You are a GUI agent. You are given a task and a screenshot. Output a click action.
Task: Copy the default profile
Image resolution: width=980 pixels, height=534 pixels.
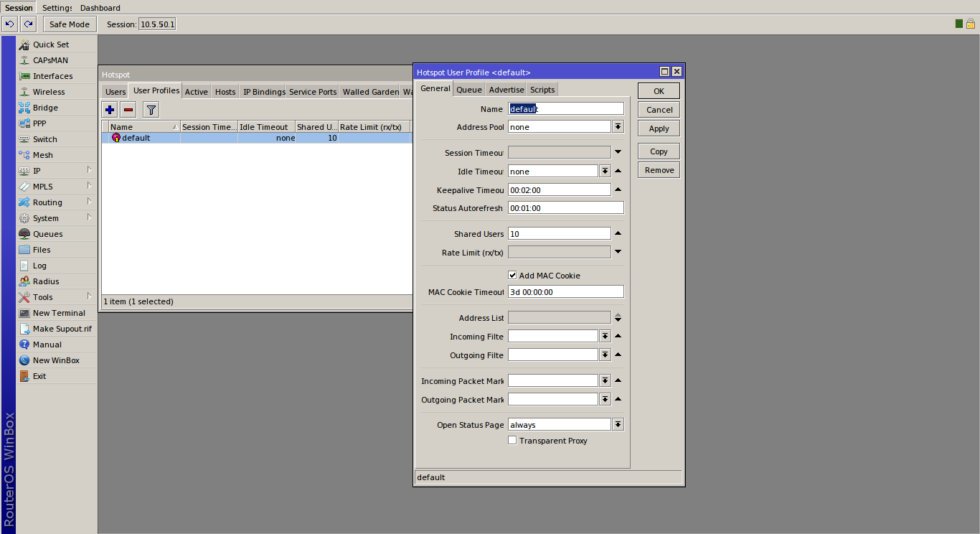coord(658,151)
